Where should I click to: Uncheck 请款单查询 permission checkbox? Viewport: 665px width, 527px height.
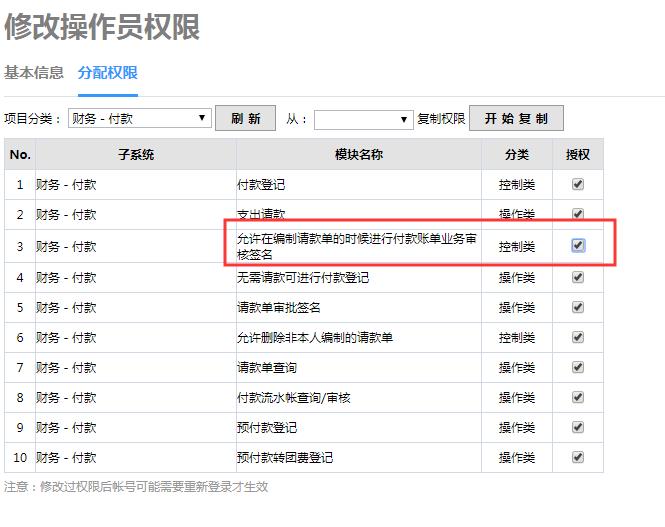[x=578, y=367]
